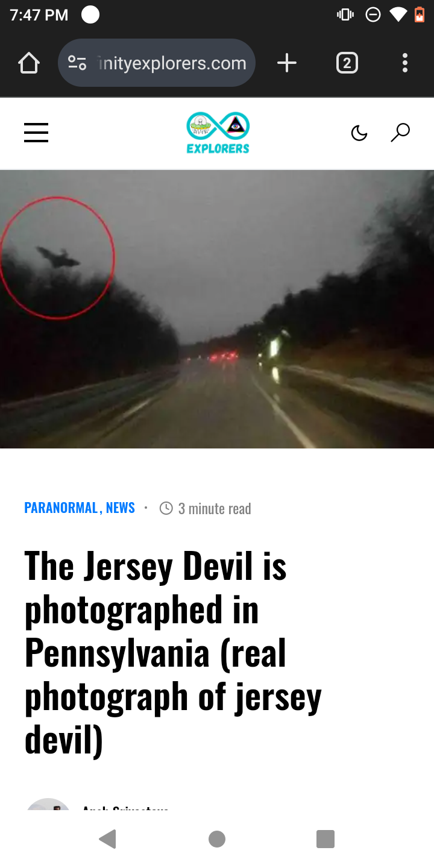Tap the article headline about Jersey Devil
Viewport: 434px width, 868px height.
coord(173,653)
